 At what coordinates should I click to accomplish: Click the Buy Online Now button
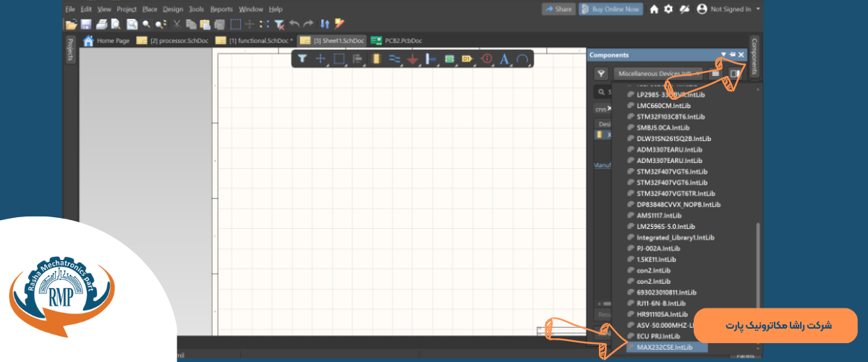tap(612, 9)
